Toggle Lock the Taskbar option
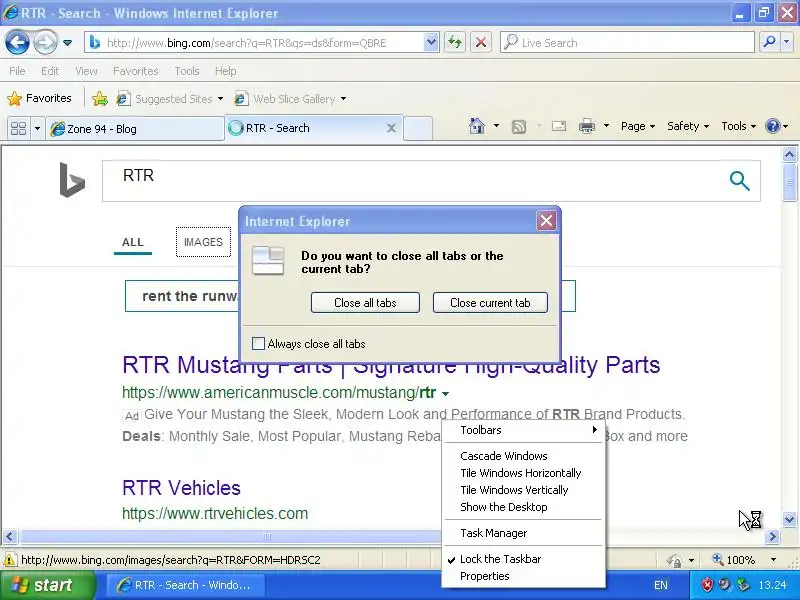 click(x=523, y=559)
